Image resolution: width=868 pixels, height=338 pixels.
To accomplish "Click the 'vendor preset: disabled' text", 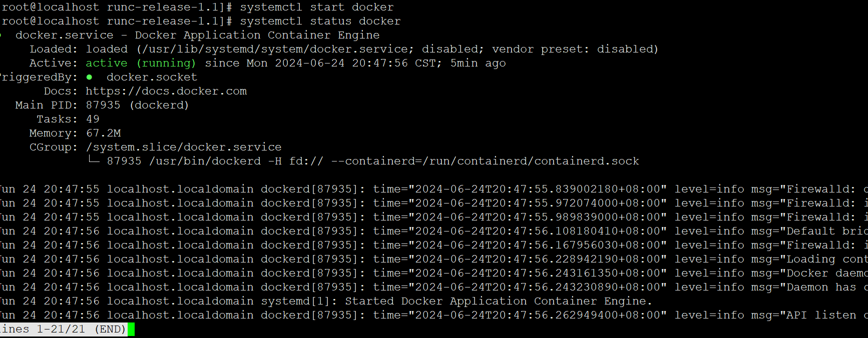I will coord(575,49).
